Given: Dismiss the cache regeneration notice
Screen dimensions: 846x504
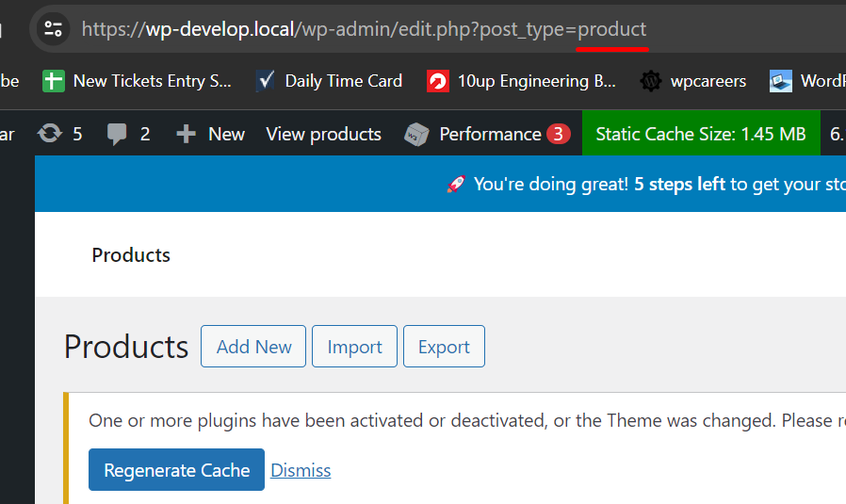Looking at the screenshot, I should point(301,470).
